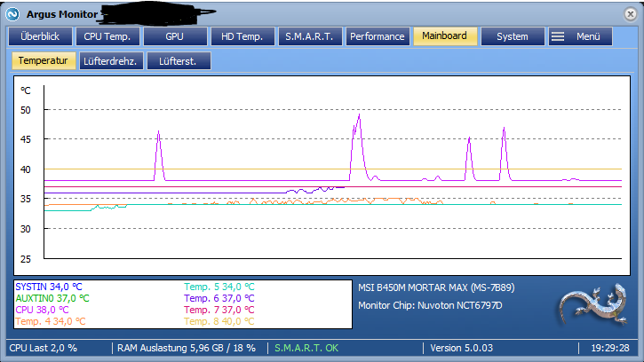Screen dimensions: 644x362
Task: Close the Argus Monitor window
Action: 630,14
